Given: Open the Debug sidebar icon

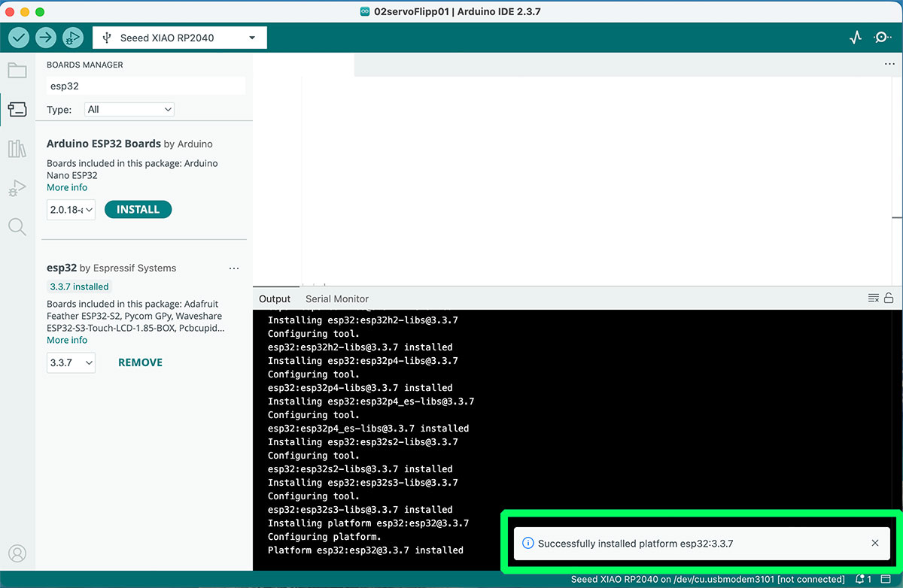Looking at the screenshot, I should 17,188.
